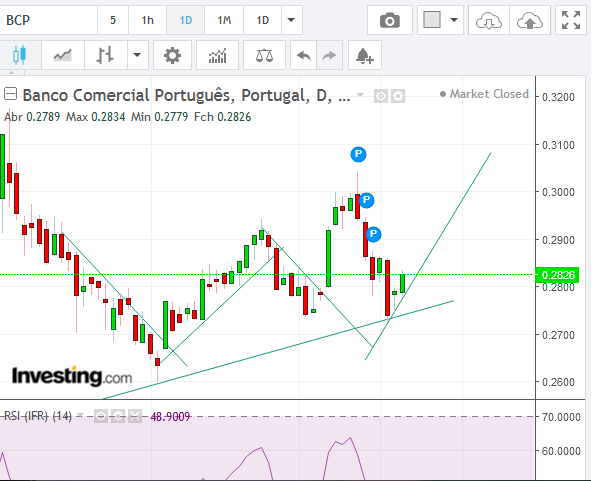Click the Investing.com logo link
Viewport: 605px width, 481px height.
click(x=72, y=376)
